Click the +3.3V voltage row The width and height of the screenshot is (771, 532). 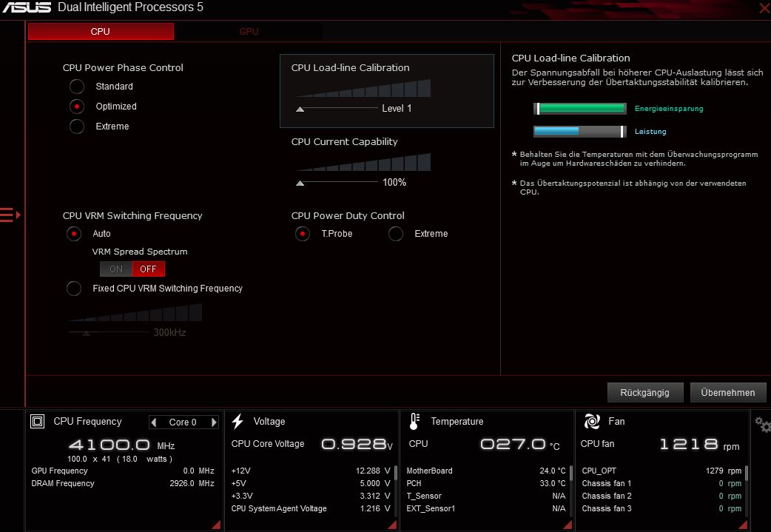point(311,496)
